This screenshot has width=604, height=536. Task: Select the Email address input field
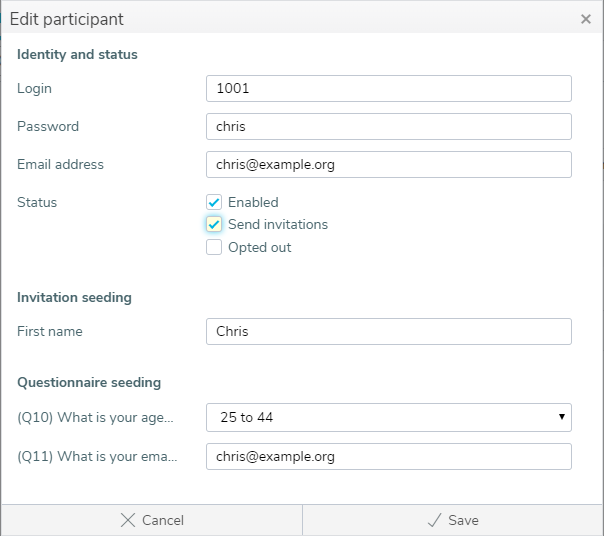coord(388,165)
